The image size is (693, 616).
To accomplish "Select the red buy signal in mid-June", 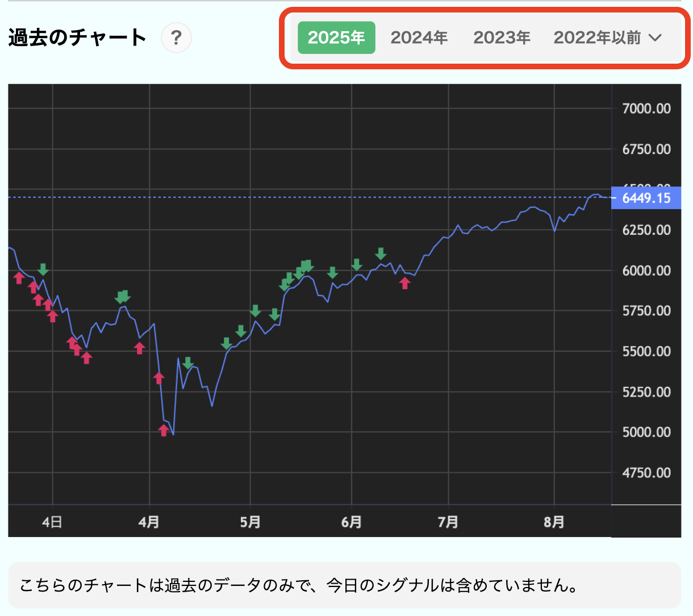I will (404, 284).
